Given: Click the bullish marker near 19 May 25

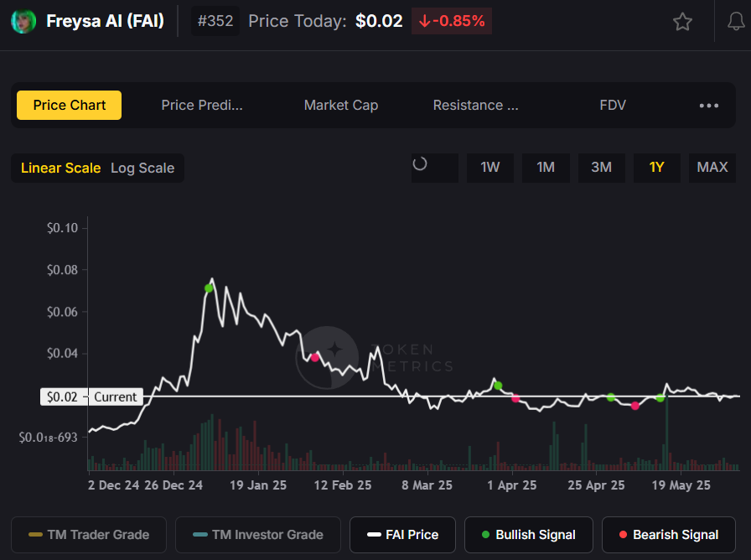Looking at the screenshot, I should pos(660,398).
